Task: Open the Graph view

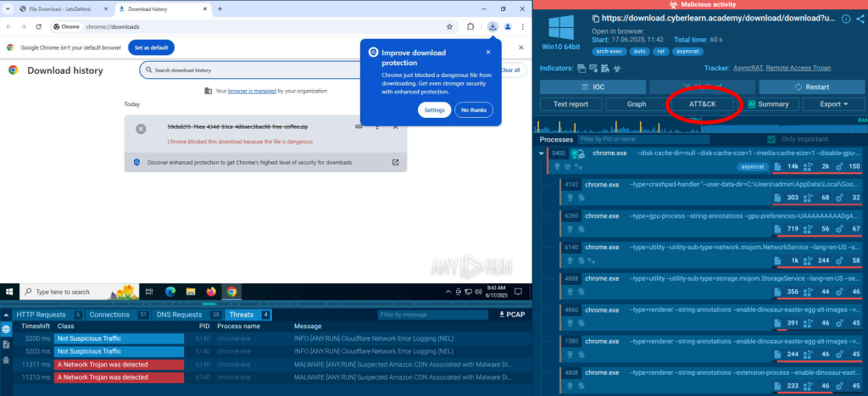Action: click(637, 104)
